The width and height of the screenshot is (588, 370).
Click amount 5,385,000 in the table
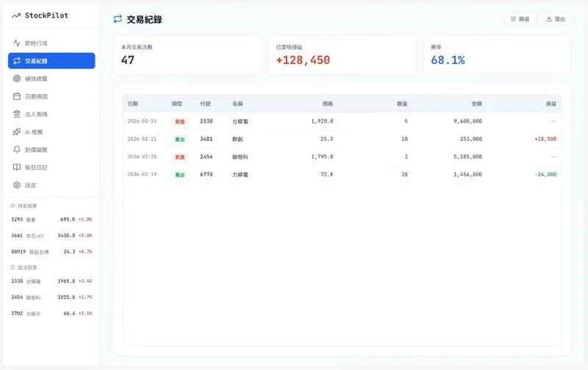467,156
